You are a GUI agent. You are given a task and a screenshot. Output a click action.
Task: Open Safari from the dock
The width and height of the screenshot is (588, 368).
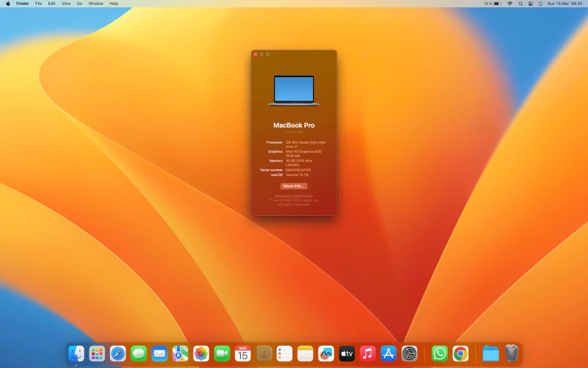tap(118, 353)
